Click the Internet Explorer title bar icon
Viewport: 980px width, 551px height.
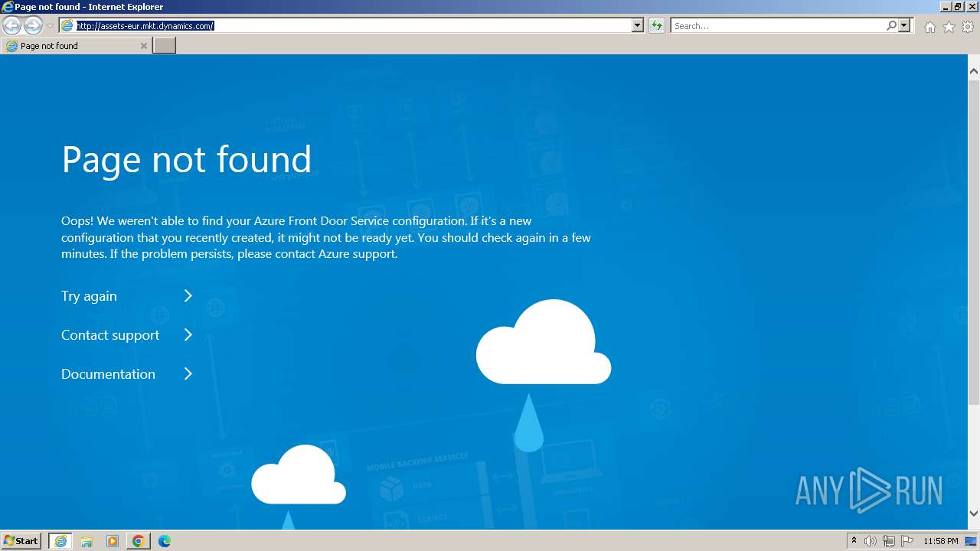7,7
